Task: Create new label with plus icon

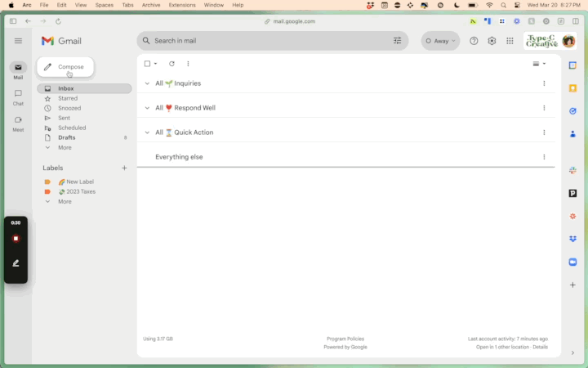Action: coord(124,168)
